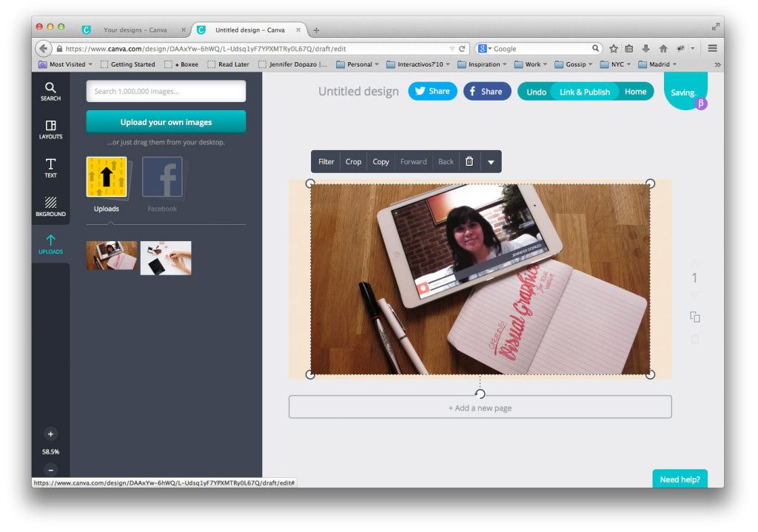758x532 pixels.
Task: Open the Bkground panel
Action: click(50, 206)
